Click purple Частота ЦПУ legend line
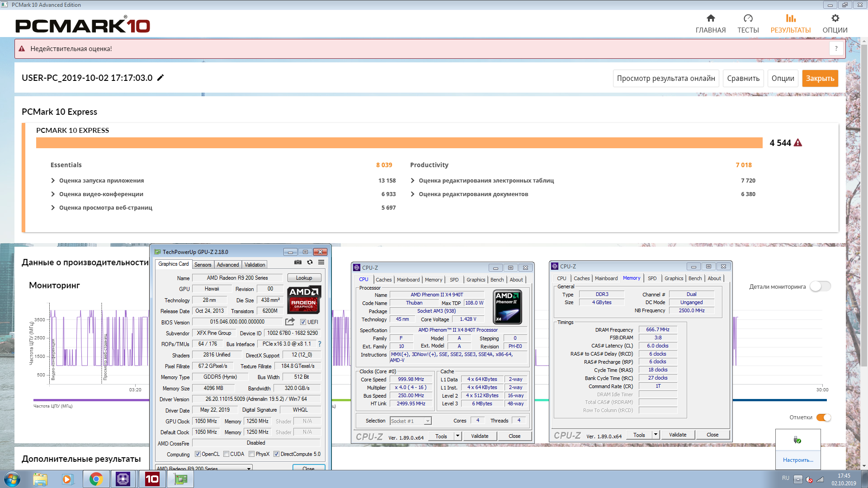Screen dimensions: 868x488 tap(91, 400)
